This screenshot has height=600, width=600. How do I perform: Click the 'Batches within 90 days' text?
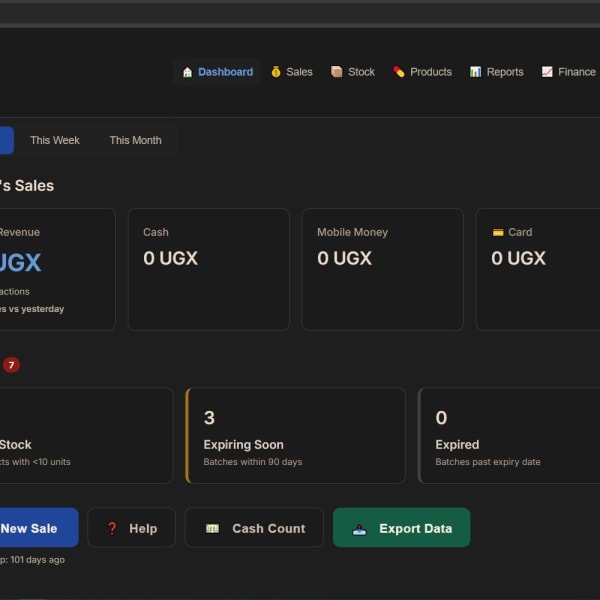pyautogui.click(x=253, y=462)
